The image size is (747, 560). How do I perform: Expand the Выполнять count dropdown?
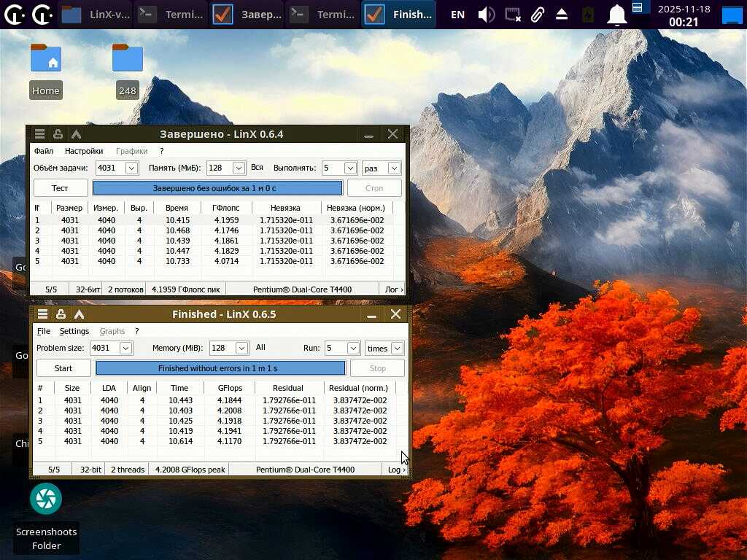(350, 168)
